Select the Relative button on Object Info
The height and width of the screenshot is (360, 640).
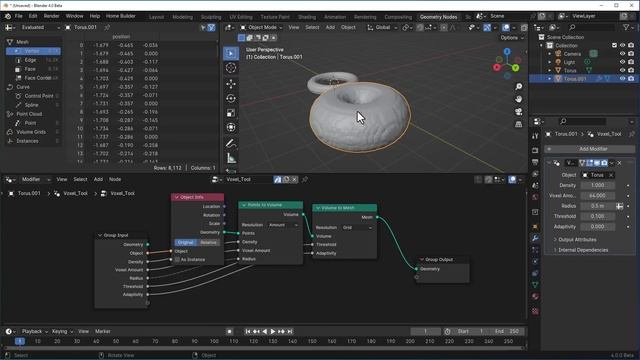[208, 242]
